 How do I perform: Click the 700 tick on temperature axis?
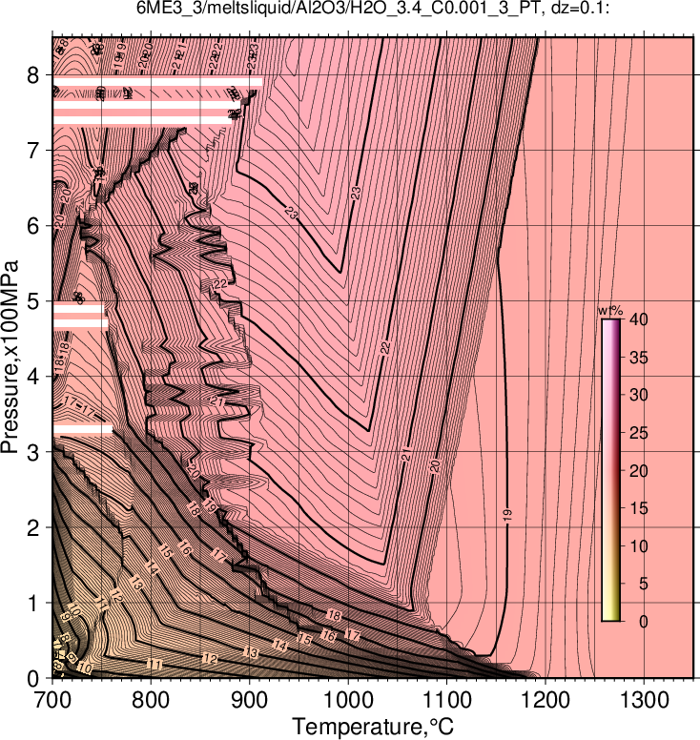52,700
